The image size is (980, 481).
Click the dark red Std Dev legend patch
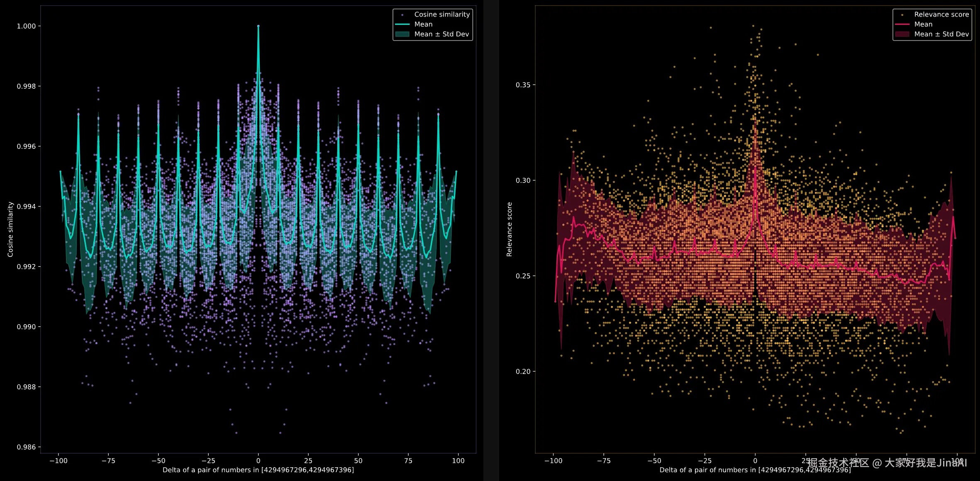pyautogui.click(x=902, y=34)
